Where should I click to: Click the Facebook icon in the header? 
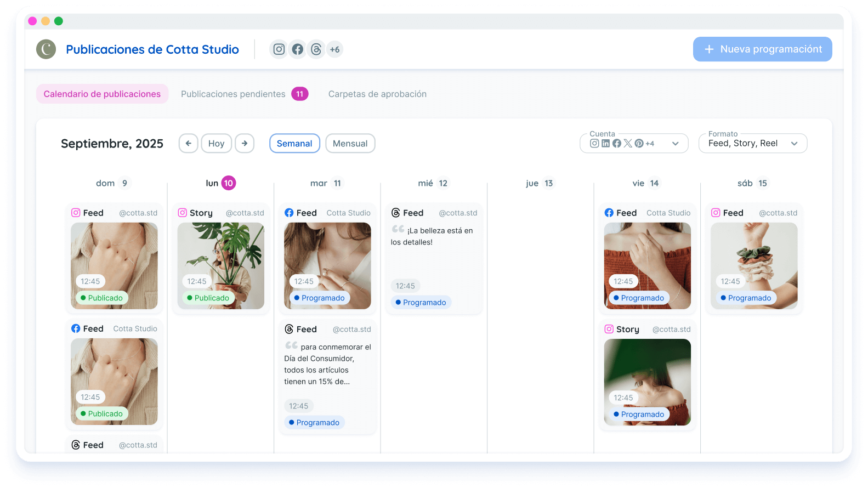(x=297, y=49)
